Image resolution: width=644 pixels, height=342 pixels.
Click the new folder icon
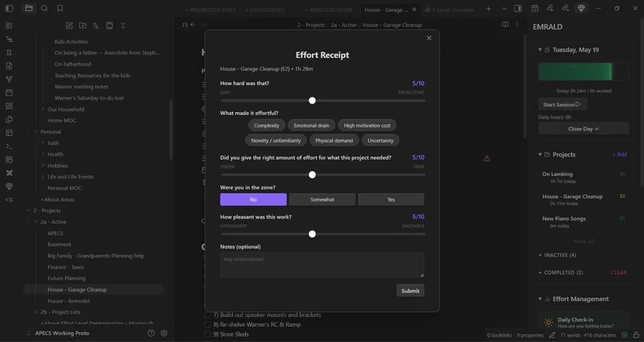(x=82, y=25)
